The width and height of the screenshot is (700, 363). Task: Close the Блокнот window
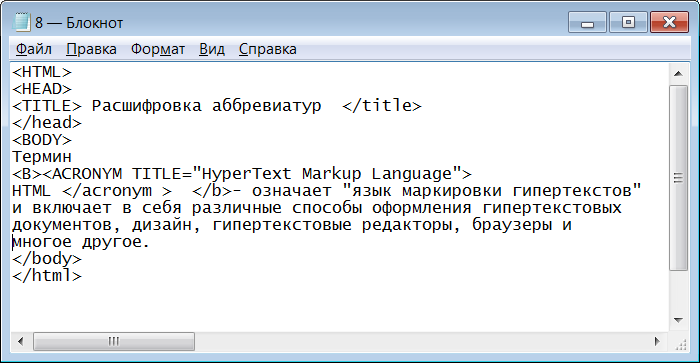[x=669, y=22]
